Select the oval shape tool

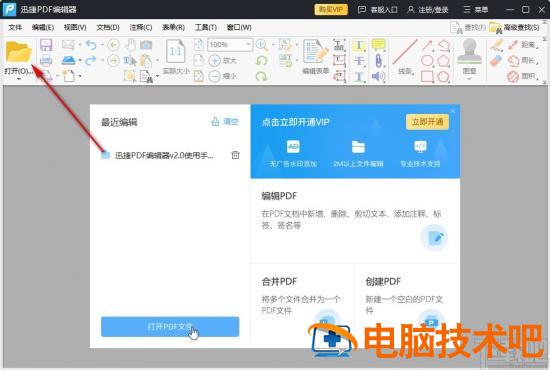[x=427, y=61]
